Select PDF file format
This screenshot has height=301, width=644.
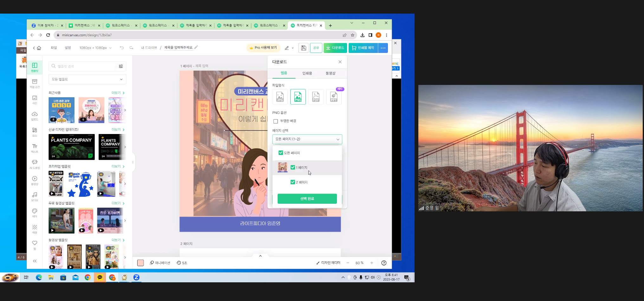pos(316,97)
